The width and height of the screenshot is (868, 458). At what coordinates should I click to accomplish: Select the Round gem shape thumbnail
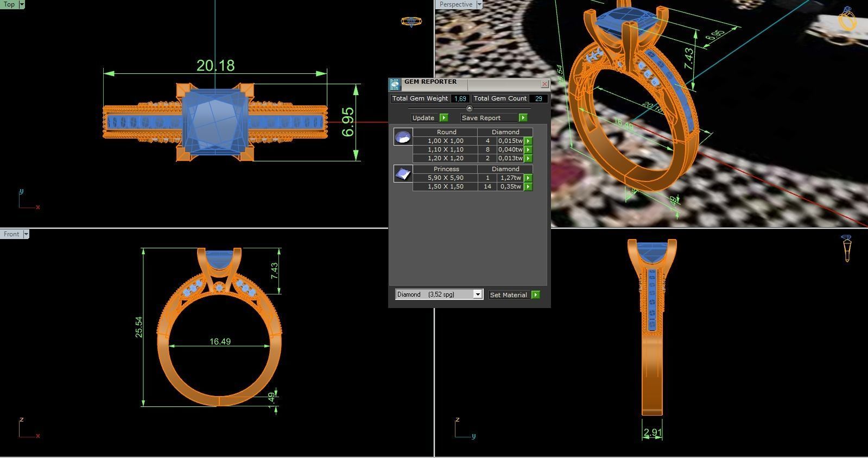click(403, 137)
